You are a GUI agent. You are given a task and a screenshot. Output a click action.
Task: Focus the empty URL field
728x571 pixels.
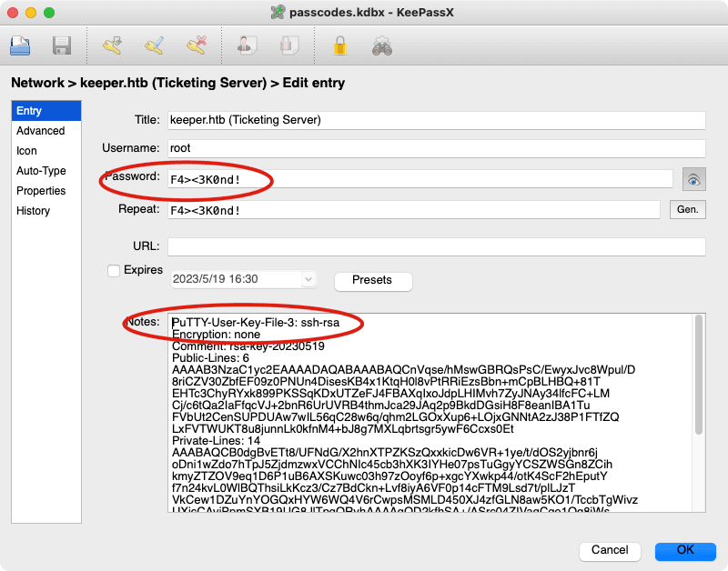(x=437, y=246)
